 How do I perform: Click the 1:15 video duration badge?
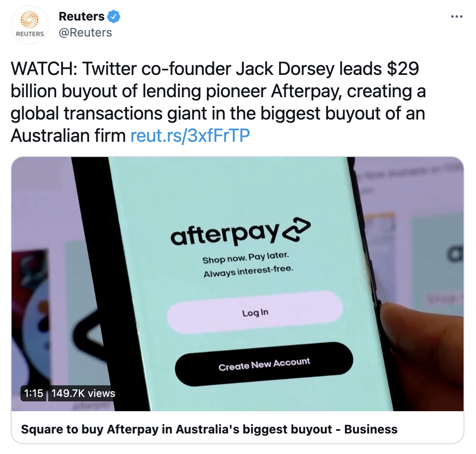[x=33, y=393]
